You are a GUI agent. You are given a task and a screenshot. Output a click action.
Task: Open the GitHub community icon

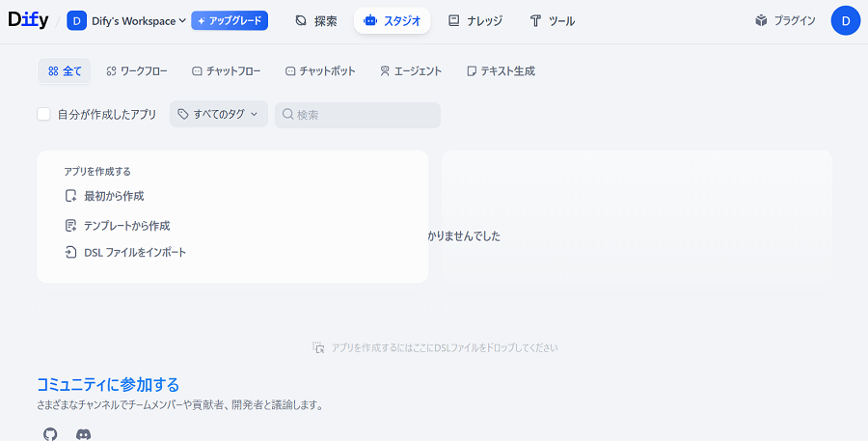click(x=50, y=434)
